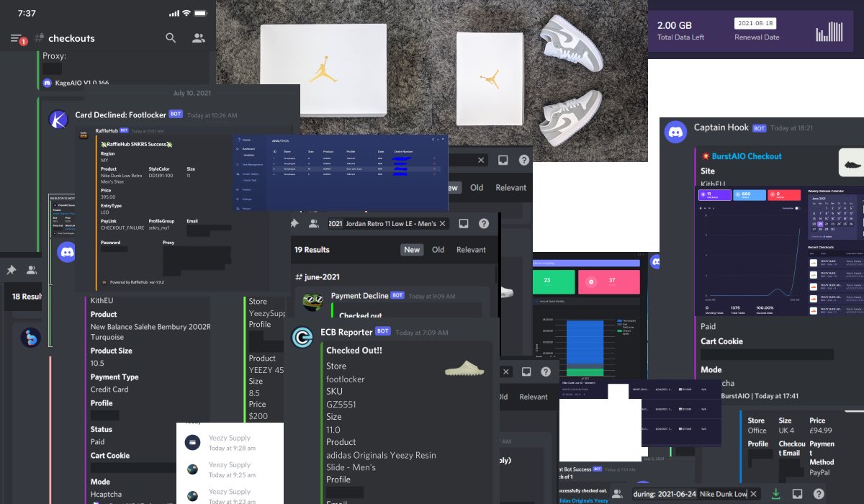Open help next to Nike Dunk search
The image size is (864, 504).
pyautogui.click(x=819, y=494)
